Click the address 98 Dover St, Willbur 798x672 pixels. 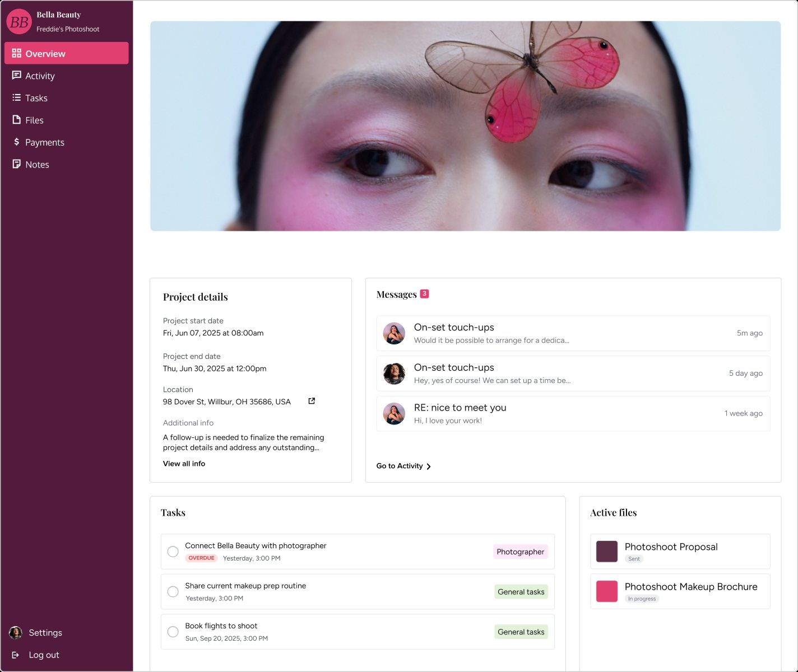pyautogui.click(x=227, y=402)
